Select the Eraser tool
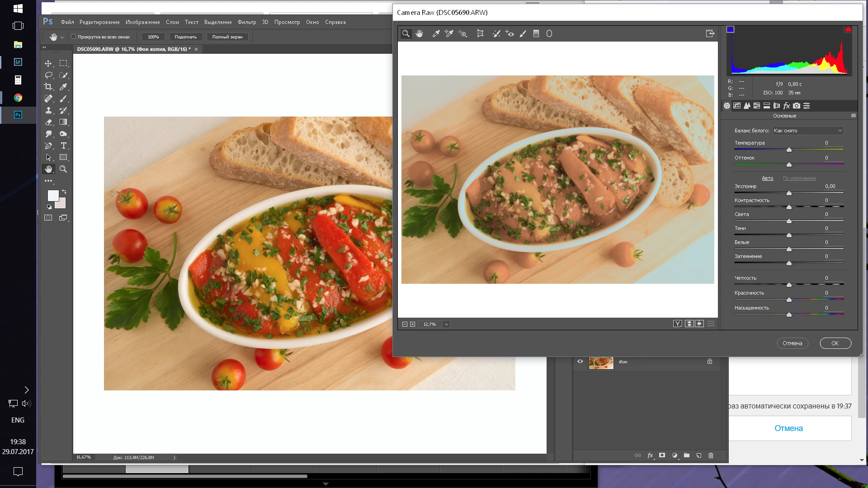This screenshot has width=868, height=488. pos(48,122)
